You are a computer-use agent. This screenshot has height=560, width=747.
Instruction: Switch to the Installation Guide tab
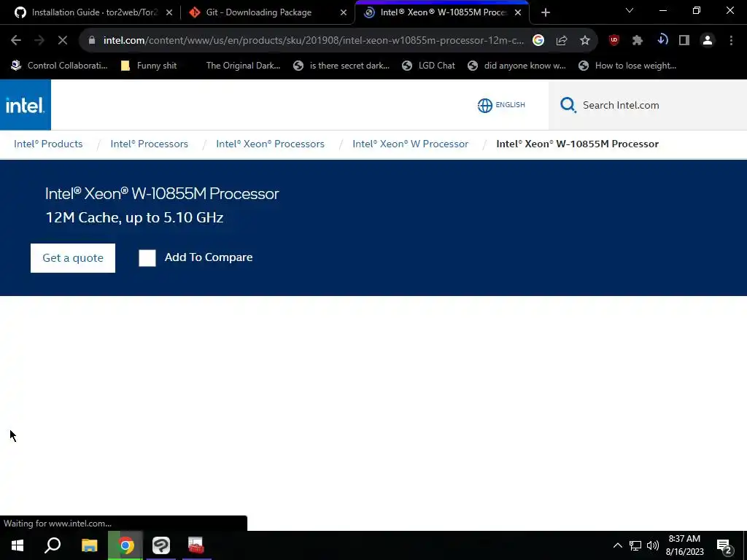click(94, 12)
